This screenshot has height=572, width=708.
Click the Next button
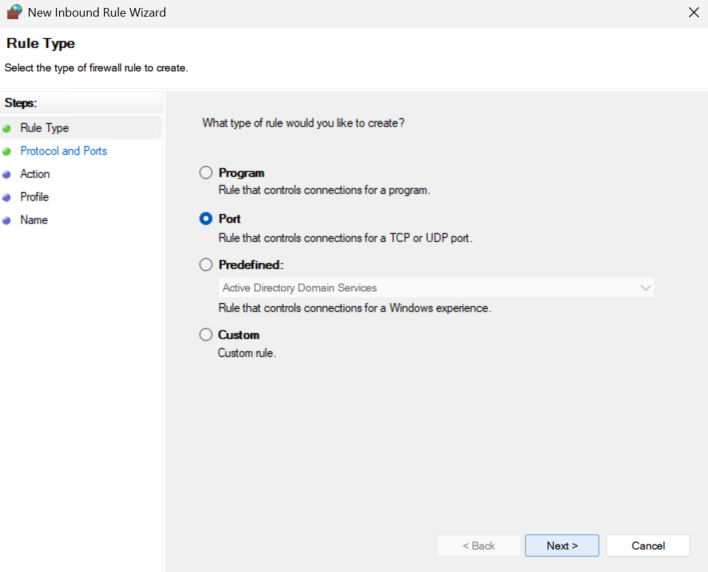pyautogui.click(x=562, y=545)
